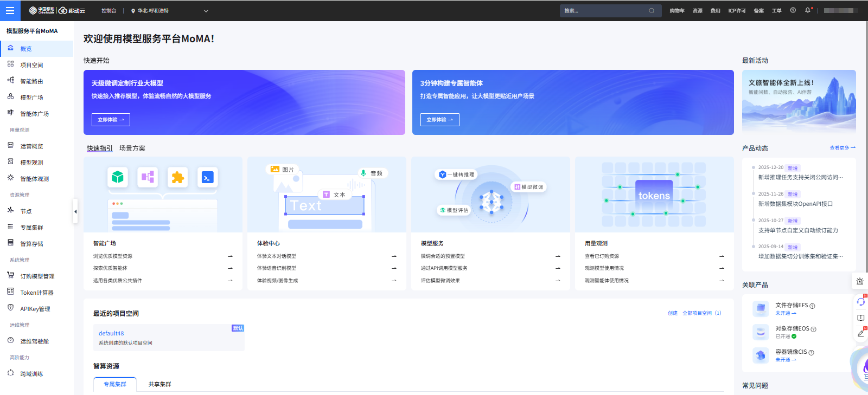
Task: Open the help question-mark icon in header
Action: [793, 10]
